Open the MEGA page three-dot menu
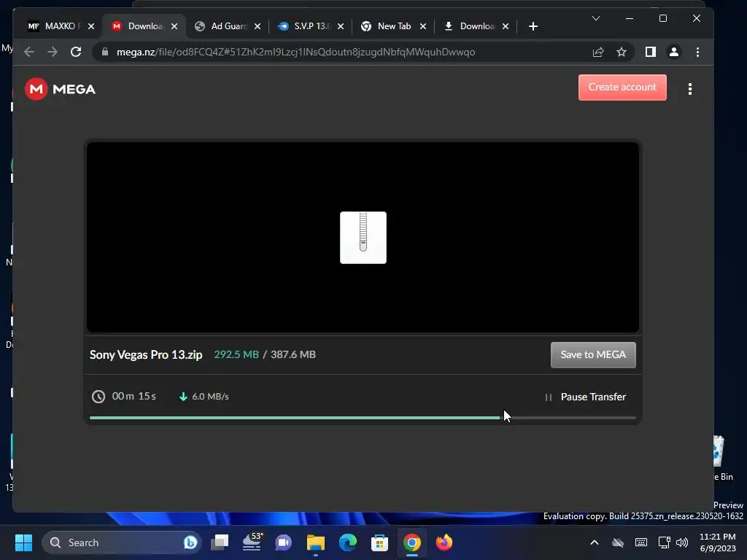Viewport: 747px width, 560px height. tap(690, 89)
